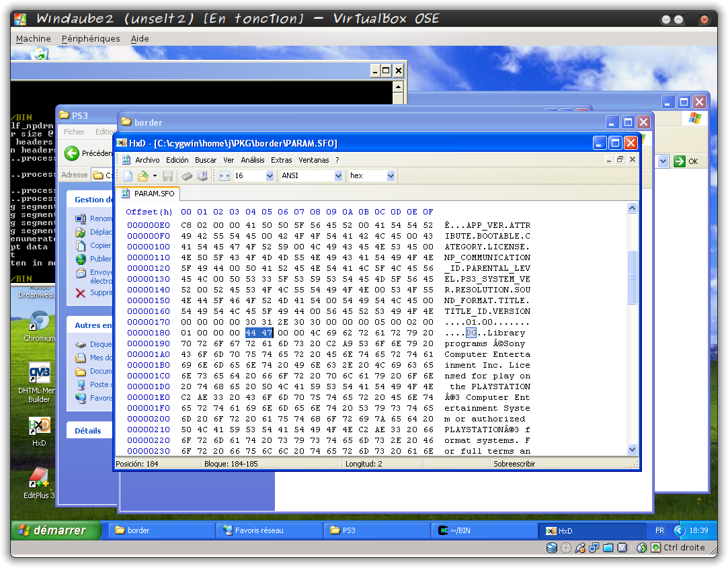Open the Archivo menu
This screenshot has width=728, height=570.
pyautogui.click(x=147, y=160)
